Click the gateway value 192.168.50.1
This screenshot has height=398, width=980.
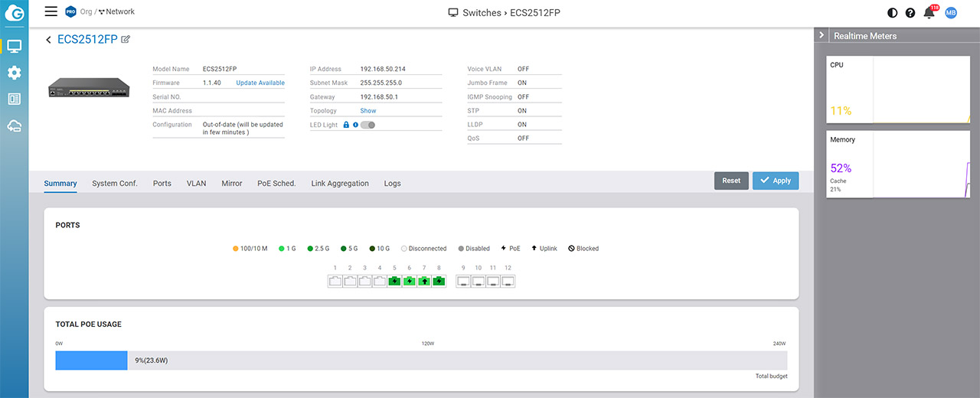[x=379, y=97]
